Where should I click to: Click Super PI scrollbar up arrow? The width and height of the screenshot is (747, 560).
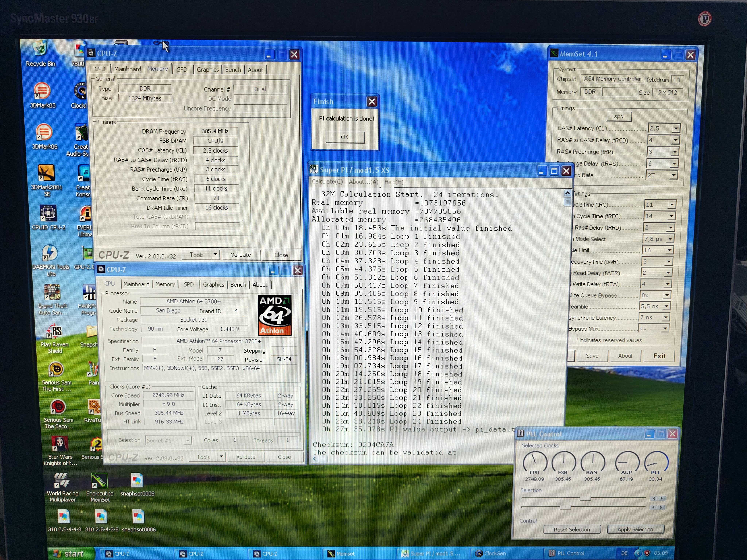(x=567, y=193)
